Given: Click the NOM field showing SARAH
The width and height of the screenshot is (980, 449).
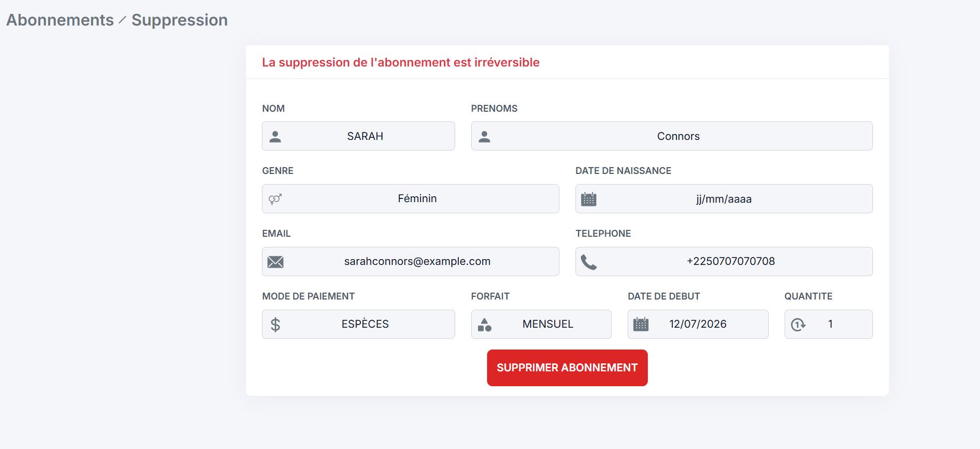Looking at the screenshot, I should (359, 136).
